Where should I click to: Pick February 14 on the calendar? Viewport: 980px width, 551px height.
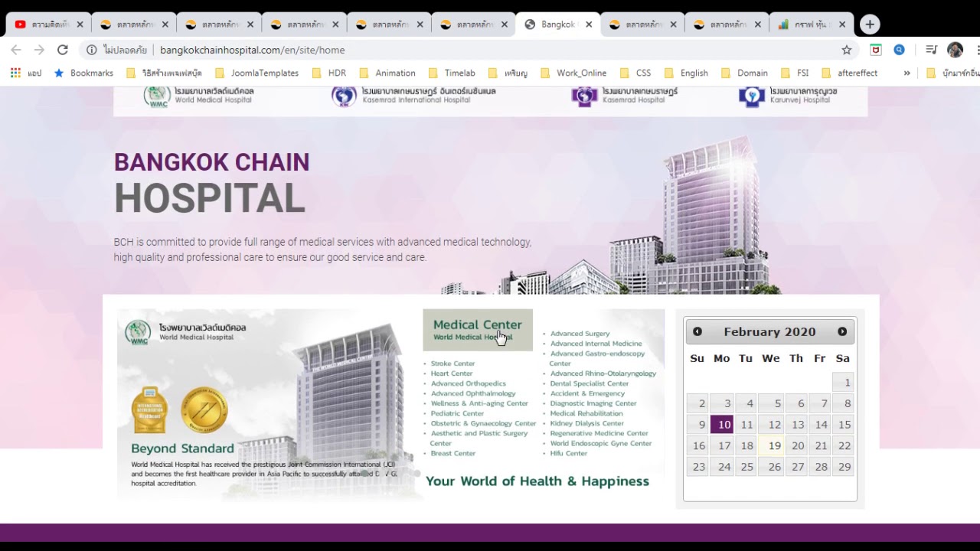[x=819, y=425]
